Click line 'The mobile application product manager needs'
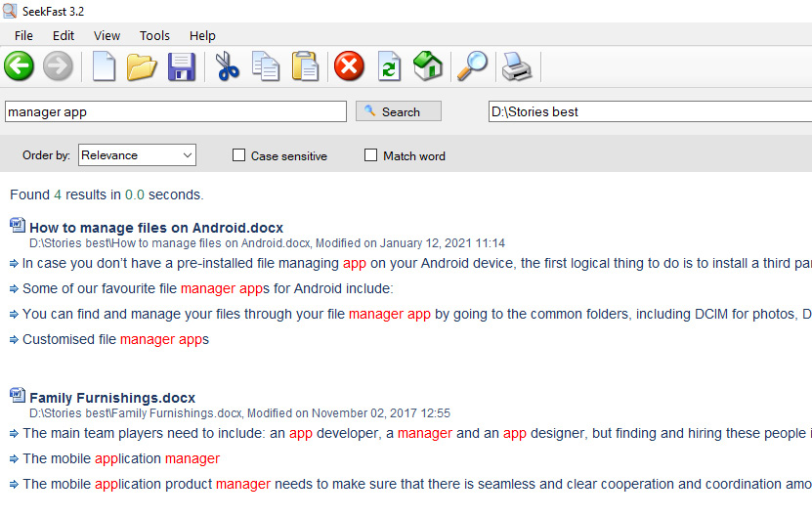Image resolution: width=812 pixels, height=518 pixels. [417, 484]
